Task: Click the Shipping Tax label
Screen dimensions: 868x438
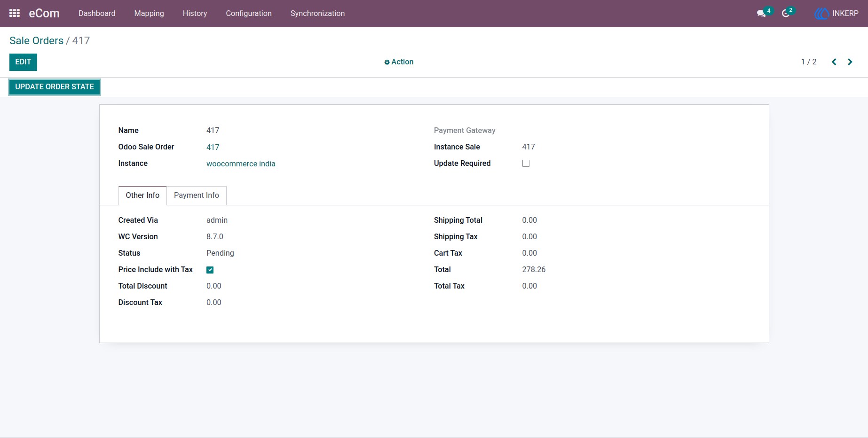Action: [x=456, y=237]
